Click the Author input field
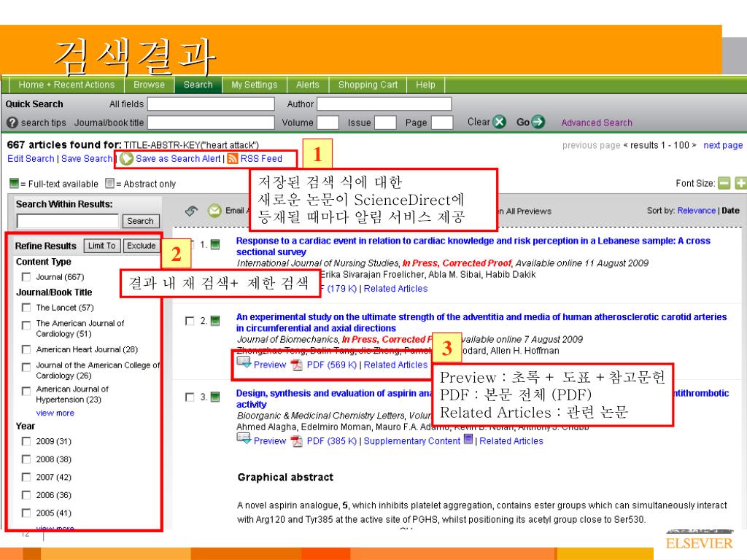 click(x=384, y=104)
